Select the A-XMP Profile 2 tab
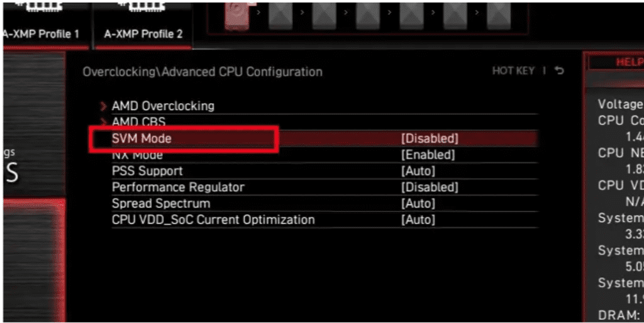Viewport: 644px width, 323px height. click(x=143, y=34)
